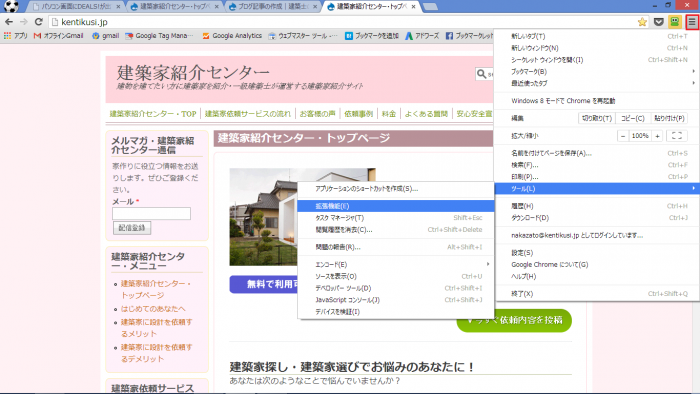Click the bookmark star icon in address bar
700x394 pixels.
click(x=642, y=22)
